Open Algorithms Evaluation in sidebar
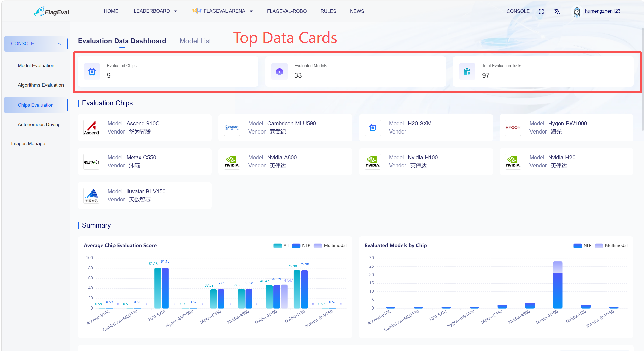This screenshot has height=351, width=644. 41,85
